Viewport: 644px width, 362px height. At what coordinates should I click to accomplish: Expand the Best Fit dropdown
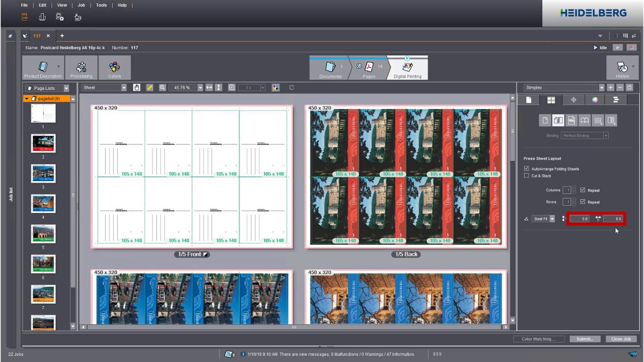(x=543, y=219)
